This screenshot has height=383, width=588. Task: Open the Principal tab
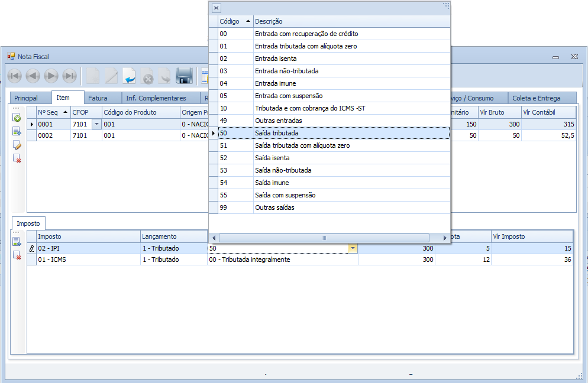pos(31,98)
